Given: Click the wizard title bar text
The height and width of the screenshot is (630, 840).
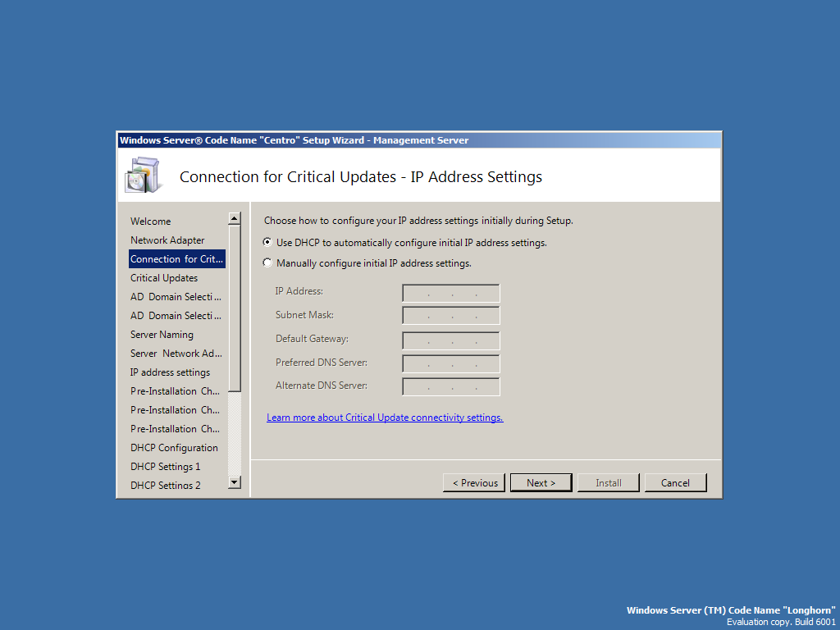Looking at the screenshot, I should click(x=294, y=140).
